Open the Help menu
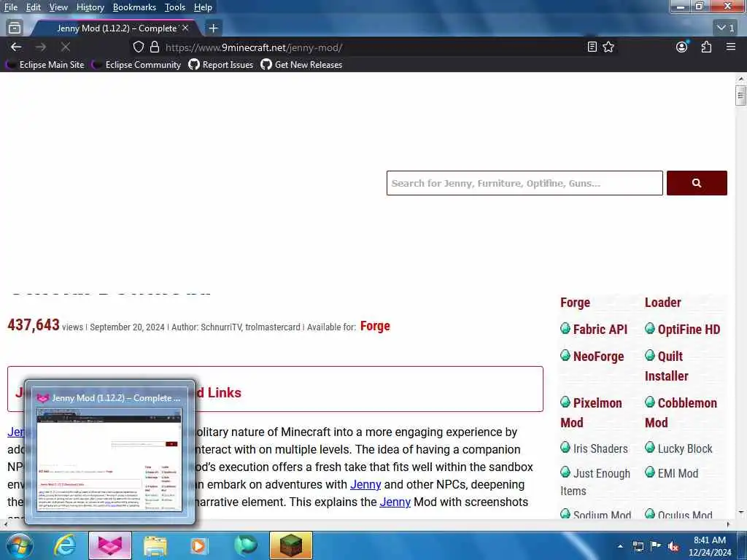The image size is (747, 560). [203, 7]
